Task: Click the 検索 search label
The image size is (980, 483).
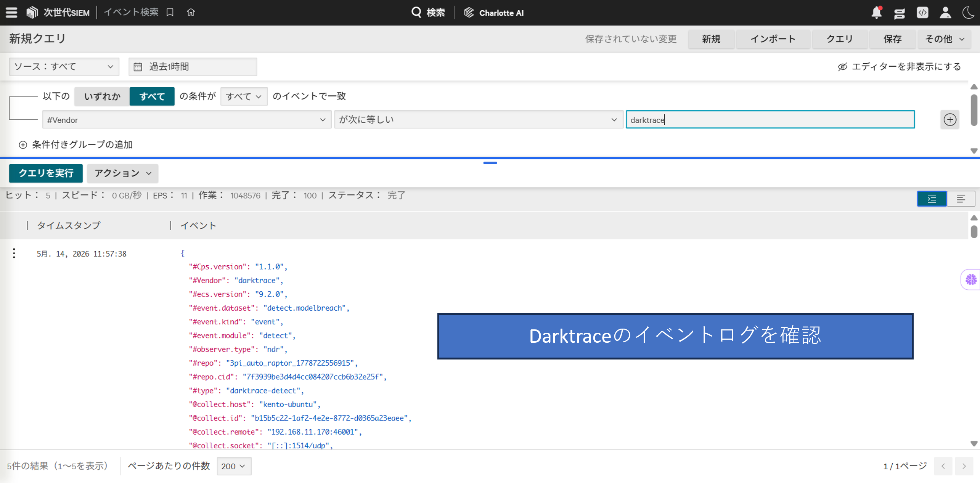Action: [x=435, y=13]
